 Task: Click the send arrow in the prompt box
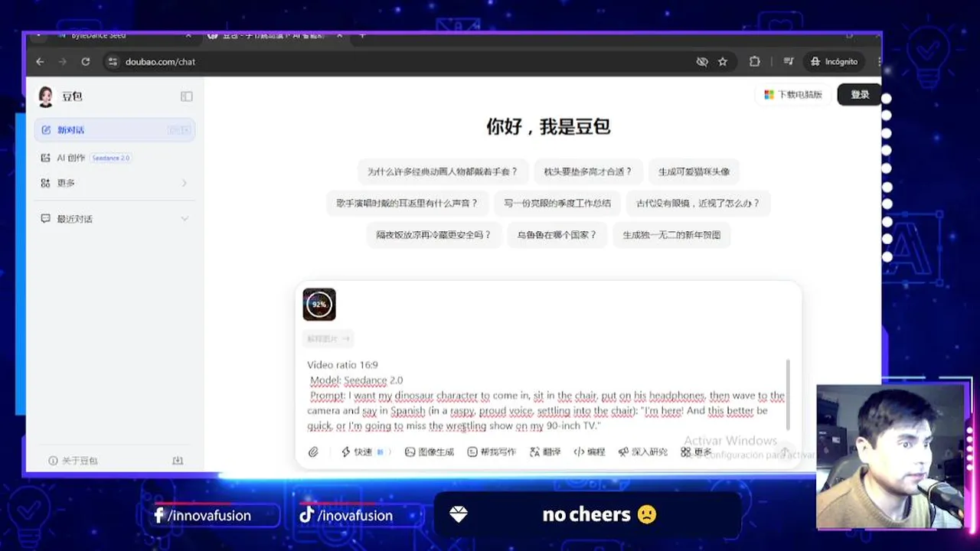coord(784,452)
